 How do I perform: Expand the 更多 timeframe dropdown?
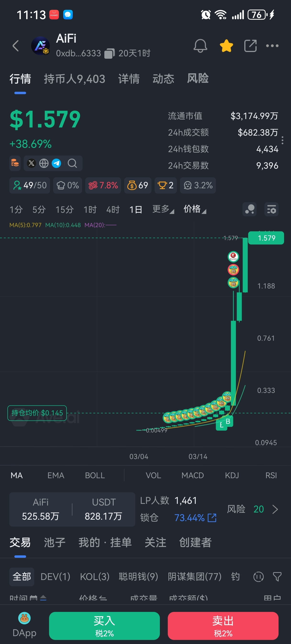point(163,209)
